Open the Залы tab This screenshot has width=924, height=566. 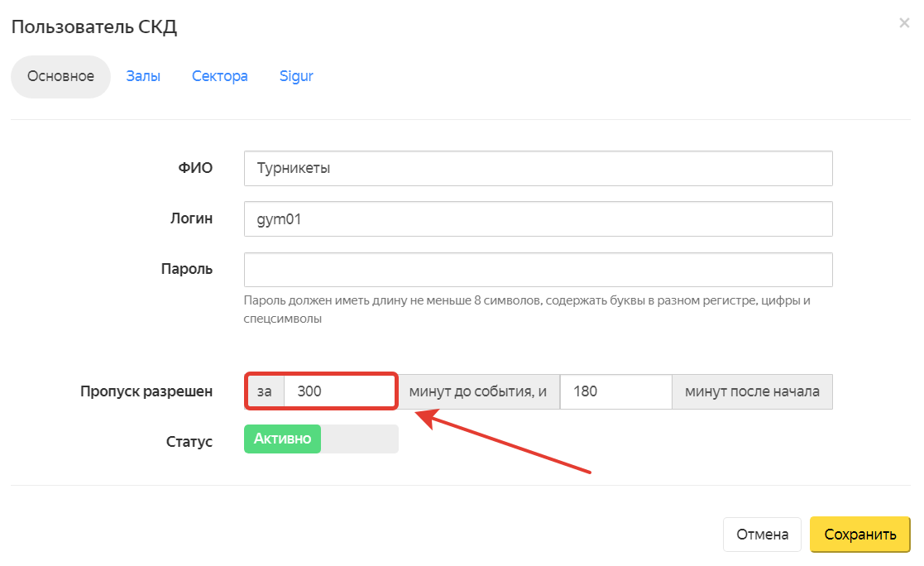[x=143, y=76]
